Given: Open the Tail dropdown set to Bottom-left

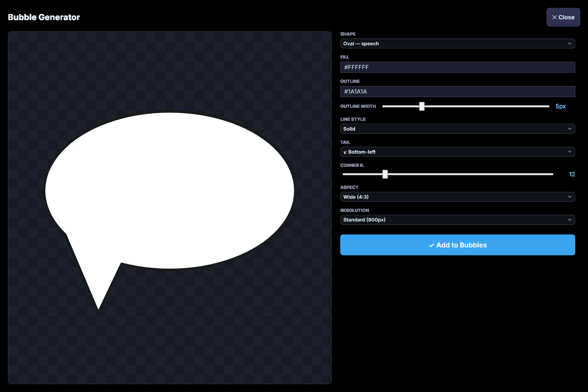Looking at the screenshot, I should click(457, 152).
